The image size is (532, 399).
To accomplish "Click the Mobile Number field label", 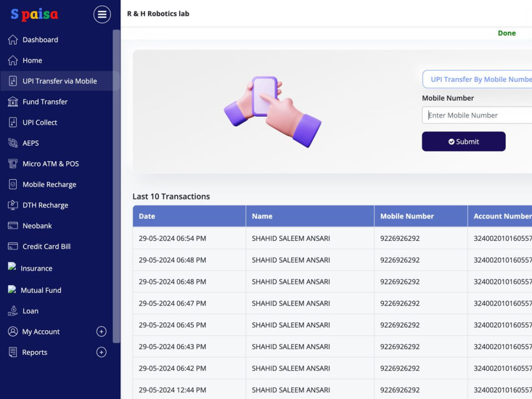I will 448,98.
